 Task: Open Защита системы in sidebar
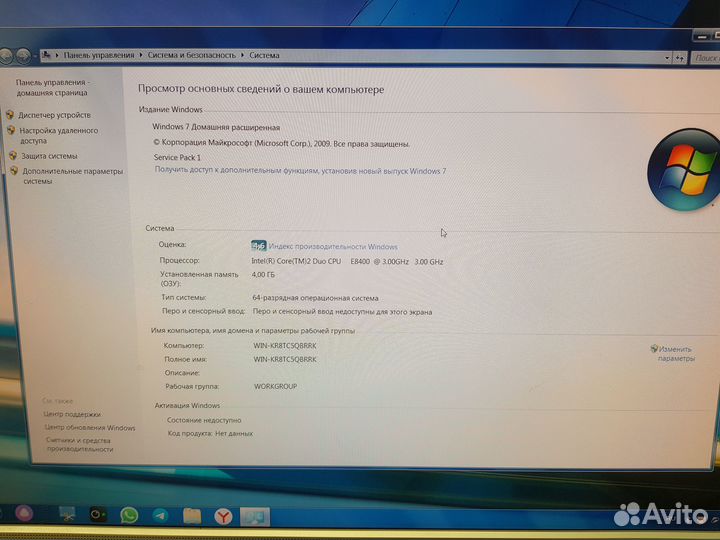click(49, 156)
